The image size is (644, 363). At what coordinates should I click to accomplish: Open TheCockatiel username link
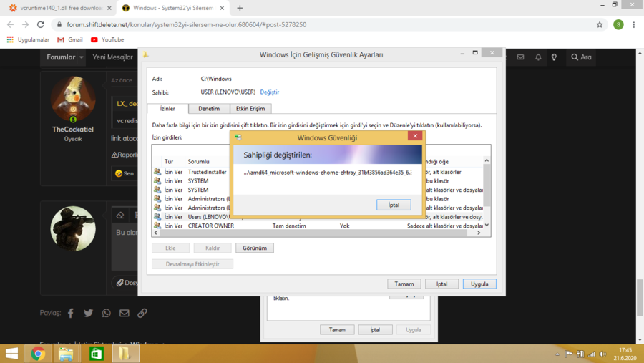(73, 129)
